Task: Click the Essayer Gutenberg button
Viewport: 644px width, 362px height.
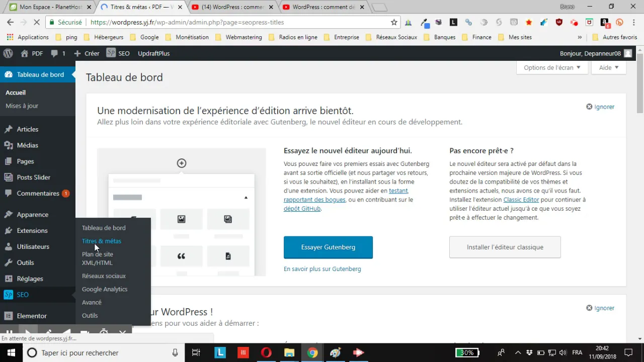Action: point(328,247)
